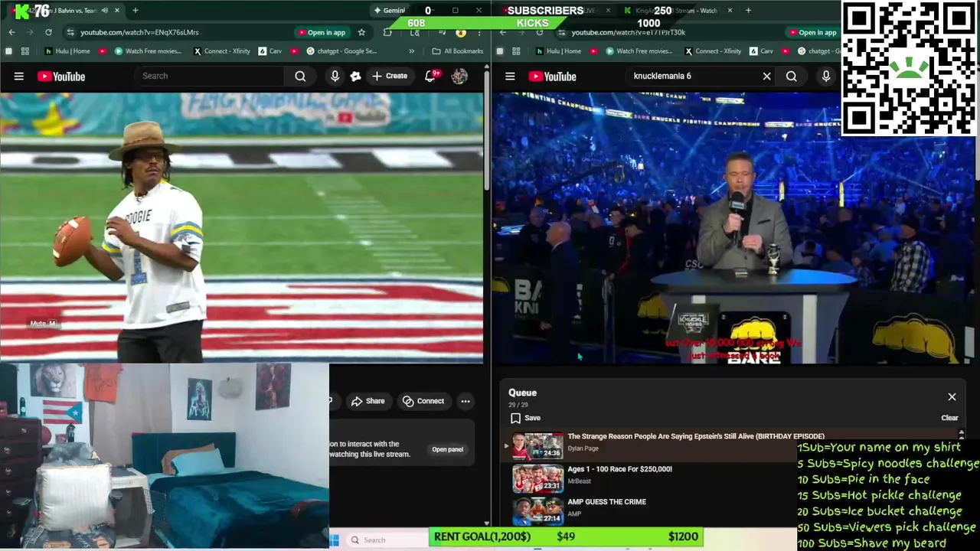This screenshot has height=551, width=980.
Task: Open Hulu | Home bookmark in left window
Action: 67,51
